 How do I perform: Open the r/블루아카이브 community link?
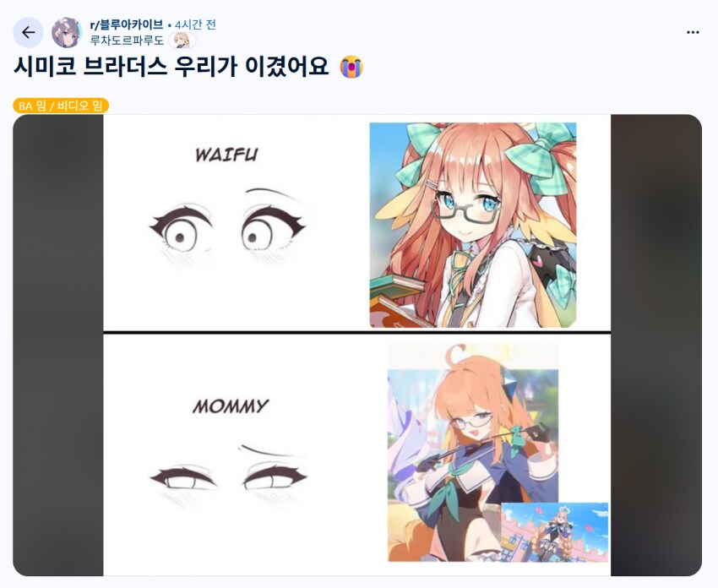click(127, 24)
